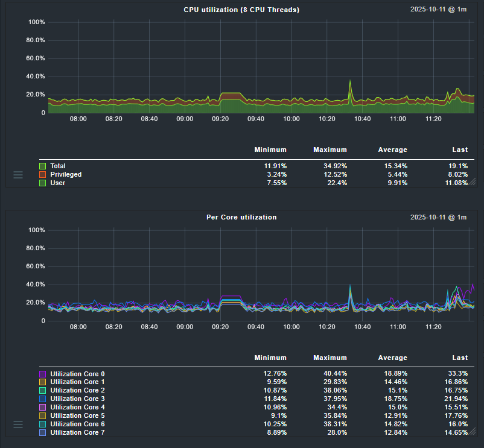Image resolution: width=484 pixels, height=448 pixels.
Task: Click the date label on Per Core graph
Action: 438,217
